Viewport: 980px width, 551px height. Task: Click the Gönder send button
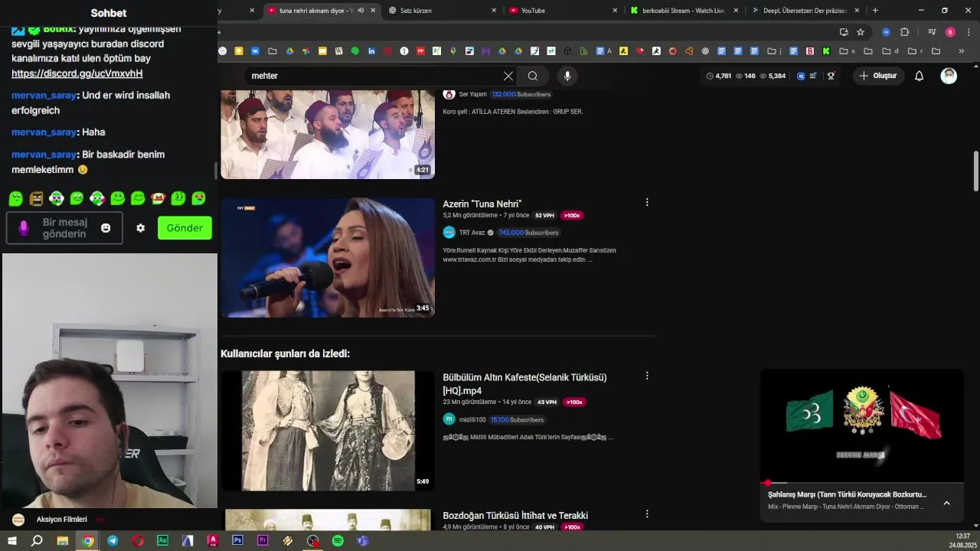coord(185,228)
